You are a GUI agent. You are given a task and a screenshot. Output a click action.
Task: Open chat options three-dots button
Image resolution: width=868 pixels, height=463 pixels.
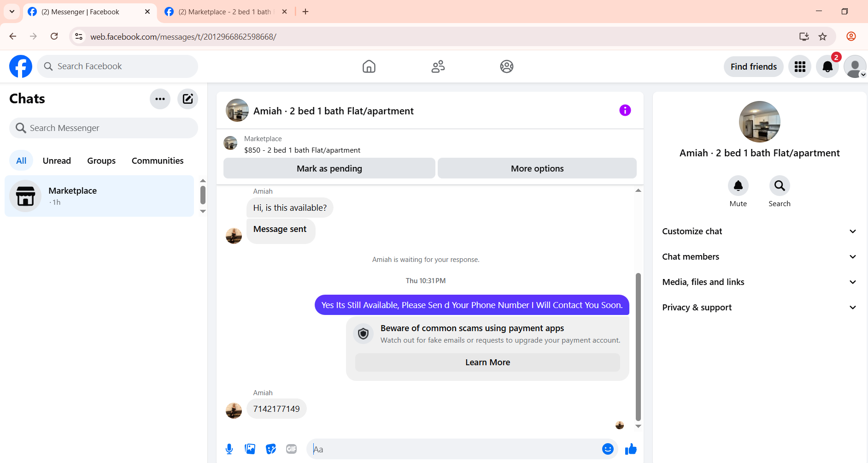[x=160, y=99]
